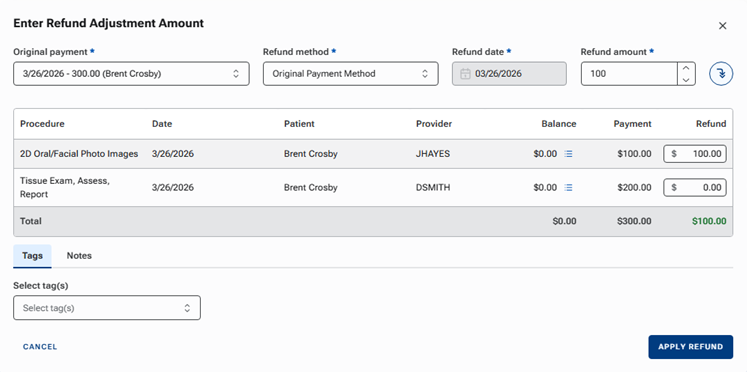Click the Cancel button
This screenshot has width=747, height=372.
coord(40,347)
